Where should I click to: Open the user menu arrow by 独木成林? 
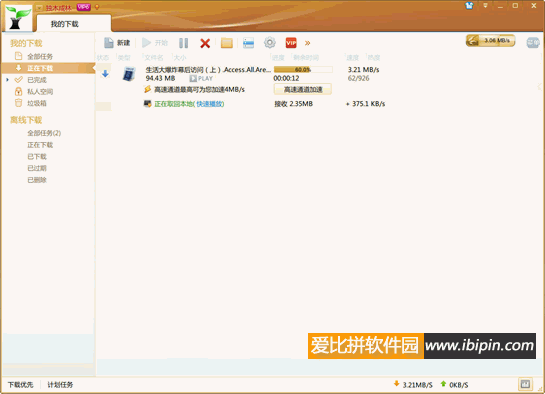coord(39,8)
